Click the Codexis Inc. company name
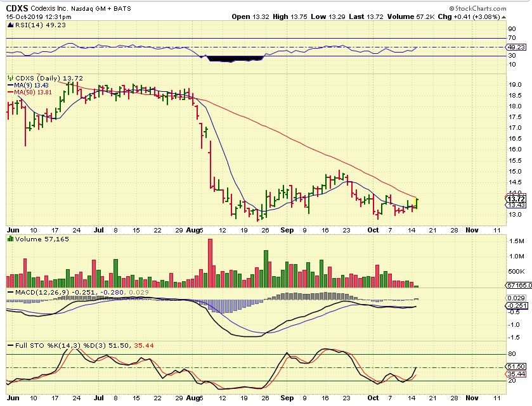The height and width of the screenshot is (406, 532). [49, 8]
